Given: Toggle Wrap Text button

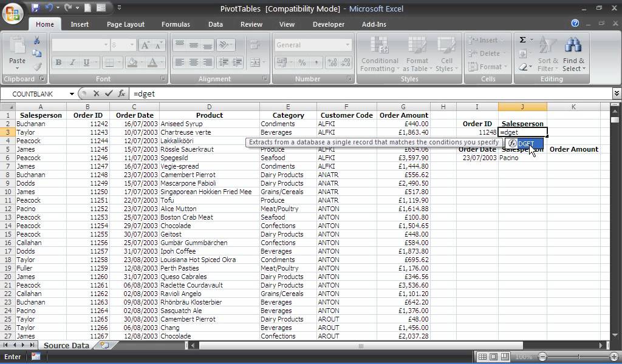Looking at the screenshot, I should pyautogui.click(x=255, y=45).
